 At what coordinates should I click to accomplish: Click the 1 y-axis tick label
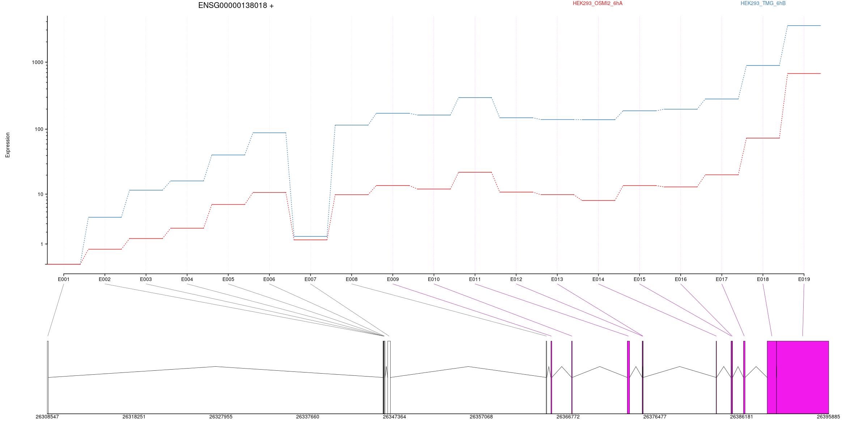pyautogui.click(x=42, y=244)
